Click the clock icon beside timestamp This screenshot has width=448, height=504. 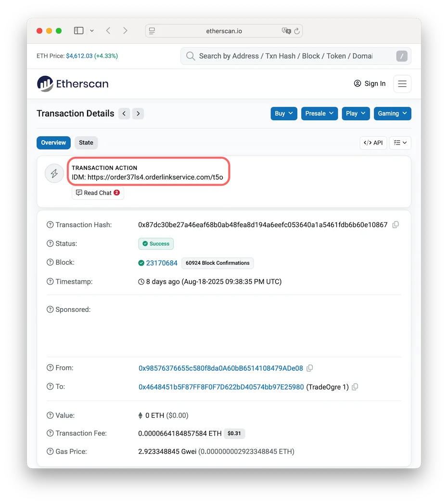point(141,282)
